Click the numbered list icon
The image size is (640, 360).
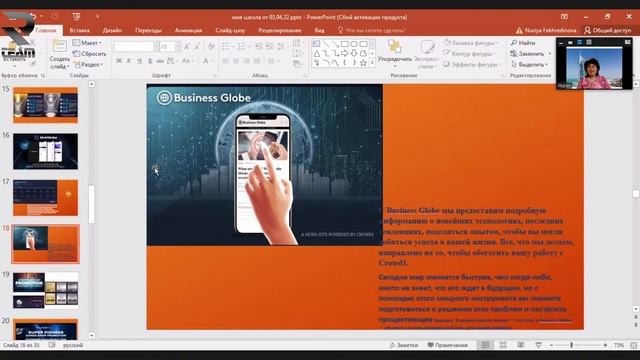(x=242, y=46)
